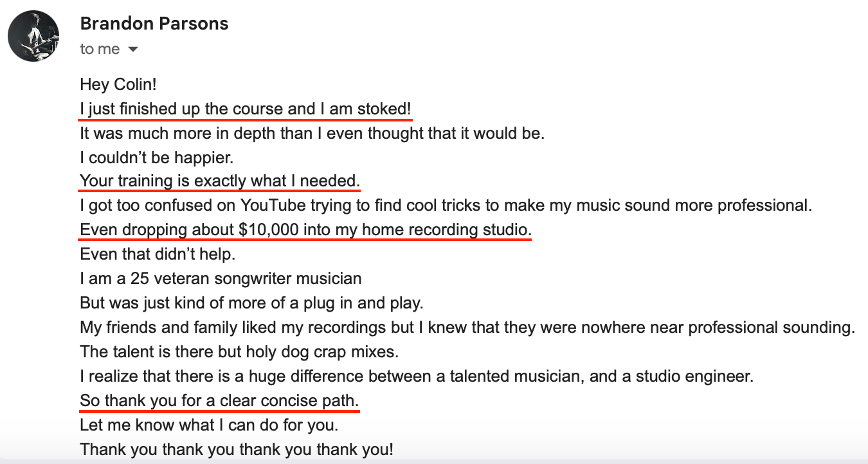This screenshot has width=868, height=464.
Task: Click the underlined '$10,000' home studio line
Action: [305, 230]
